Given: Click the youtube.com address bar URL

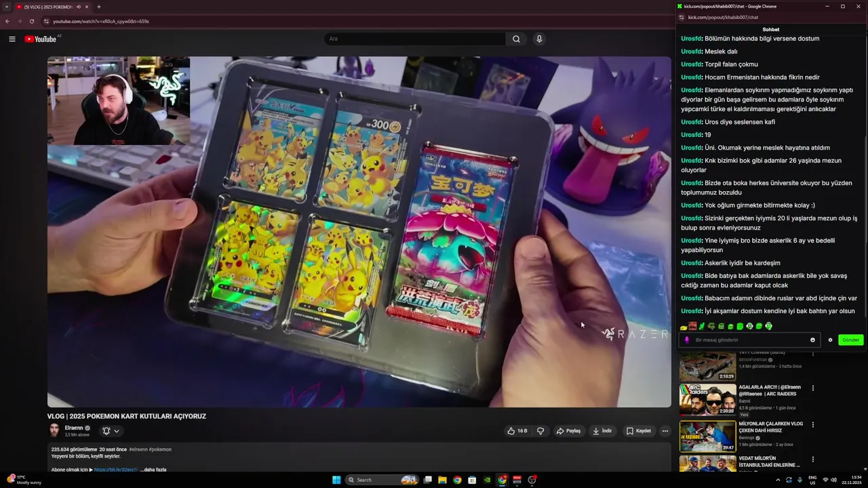Looking at the screenshot, I should click(x=101, y=21).
